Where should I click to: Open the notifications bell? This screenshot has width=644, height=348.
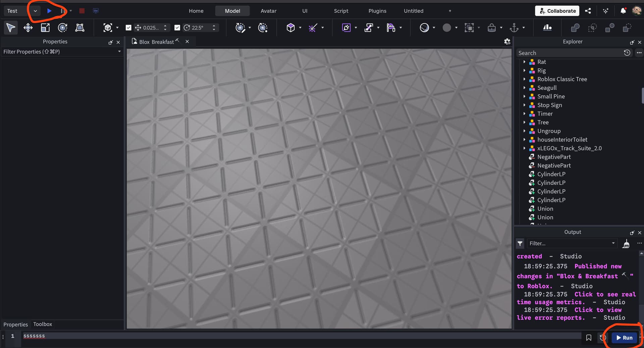point(623,11)
